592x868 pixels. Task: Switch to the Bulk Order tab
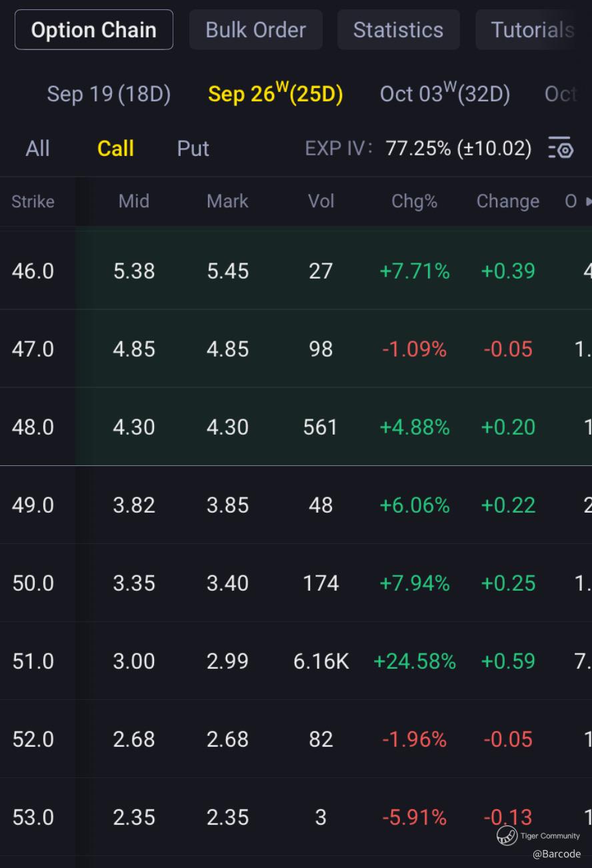[256, 30]
